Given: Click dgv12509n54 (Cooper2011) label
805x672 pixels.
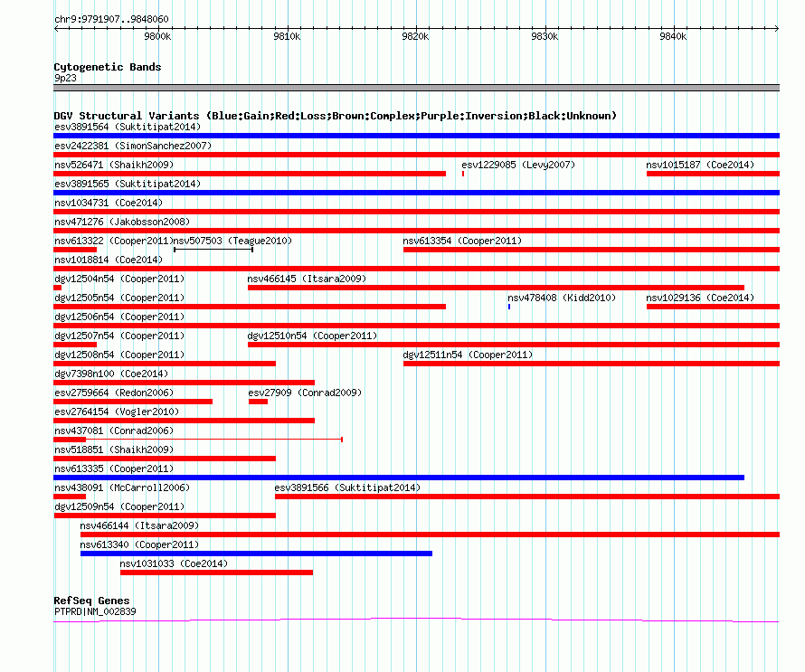Looking at the screenshot, I should coord(119,506).
